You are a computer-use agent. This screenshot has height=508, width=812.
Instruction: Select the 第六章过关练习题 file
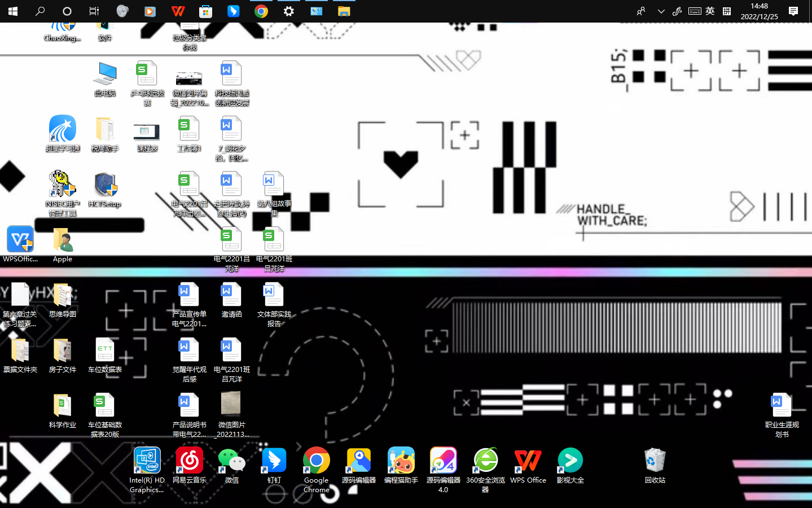(20, 305)
